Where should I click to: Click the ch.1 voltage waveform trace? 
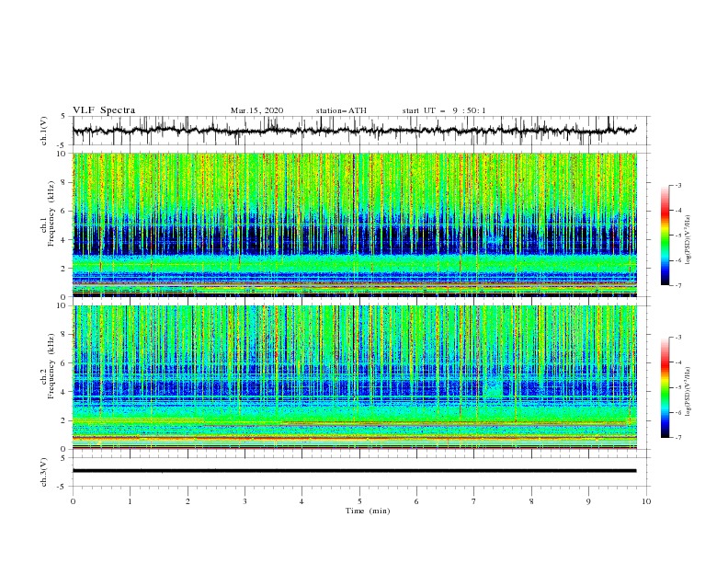click(x=355, y=131)
